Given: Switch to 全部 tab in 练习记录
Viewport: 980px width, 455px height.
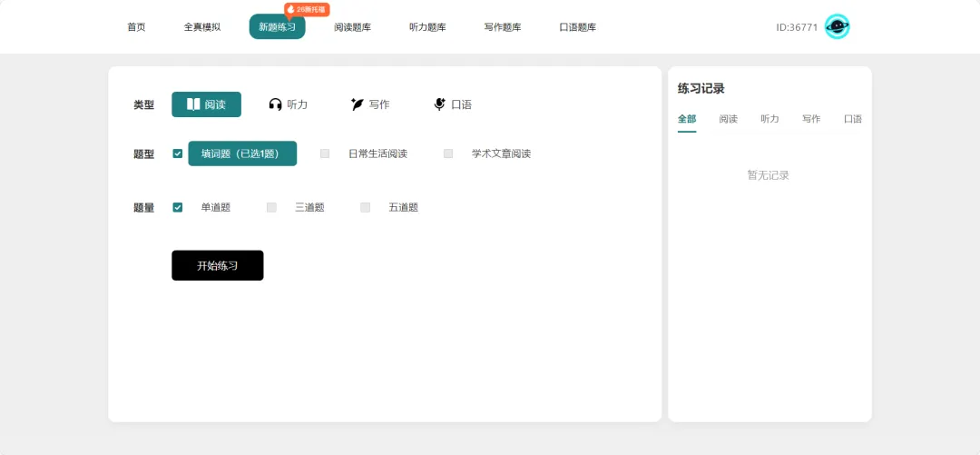Looking at the screenshot, I should pos(687,119).
